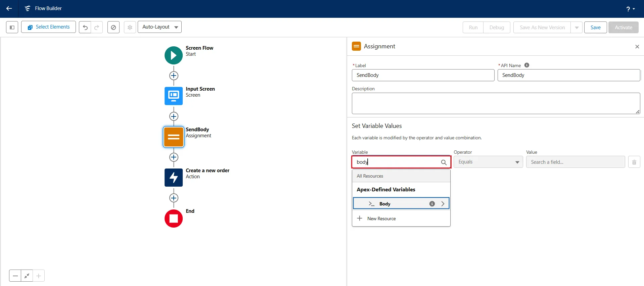Open the help question mark menu
Image resolution: width=644 pixels, height=286 pixels.
630,9
